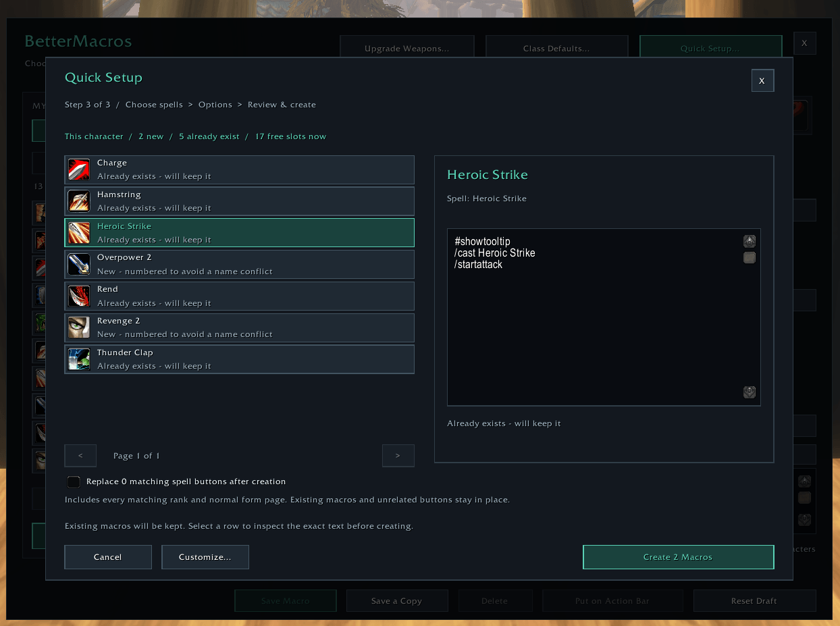Click the Charge spell icon
Screen dimensions: 840x626
tap(79, 169)
